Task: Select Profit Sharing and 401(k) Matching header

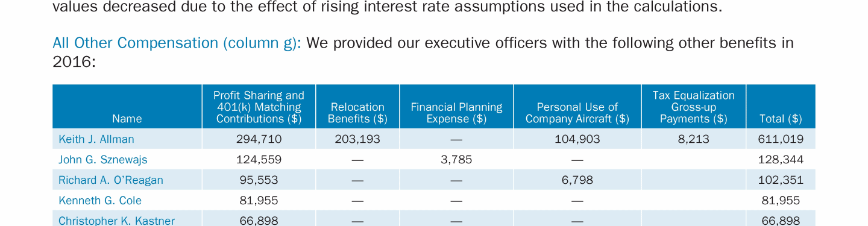Action: pyautogui.click(x=259, y=107)
